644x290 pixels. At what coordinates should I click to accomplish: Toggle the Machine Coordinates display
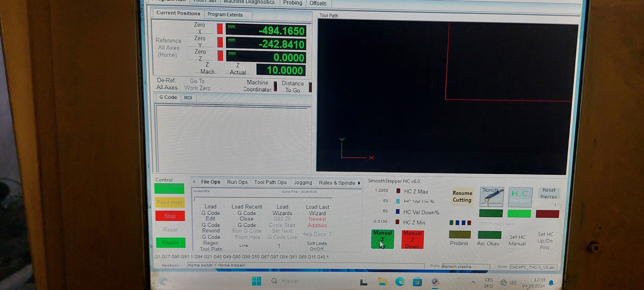[x=258, y=86]
